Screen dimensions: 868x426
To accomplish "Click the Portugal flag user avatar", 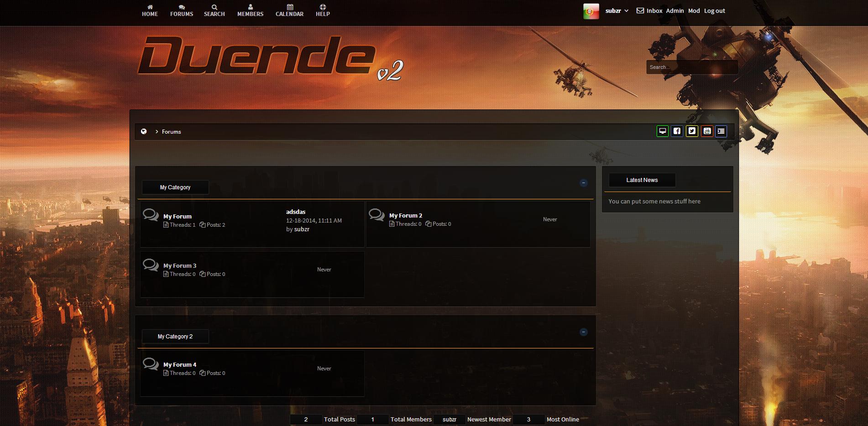I will pyautogui.click(x=591, y=11).
